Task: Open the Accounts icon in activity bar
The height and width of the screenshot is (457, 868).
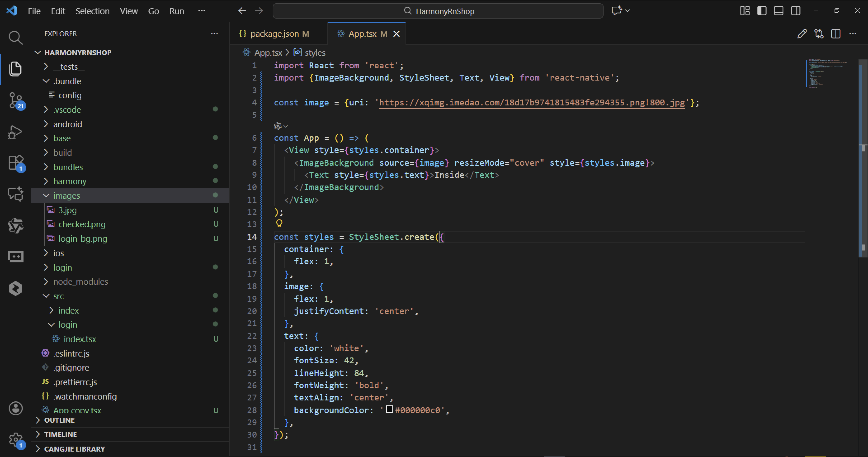Action: point(16,408)
